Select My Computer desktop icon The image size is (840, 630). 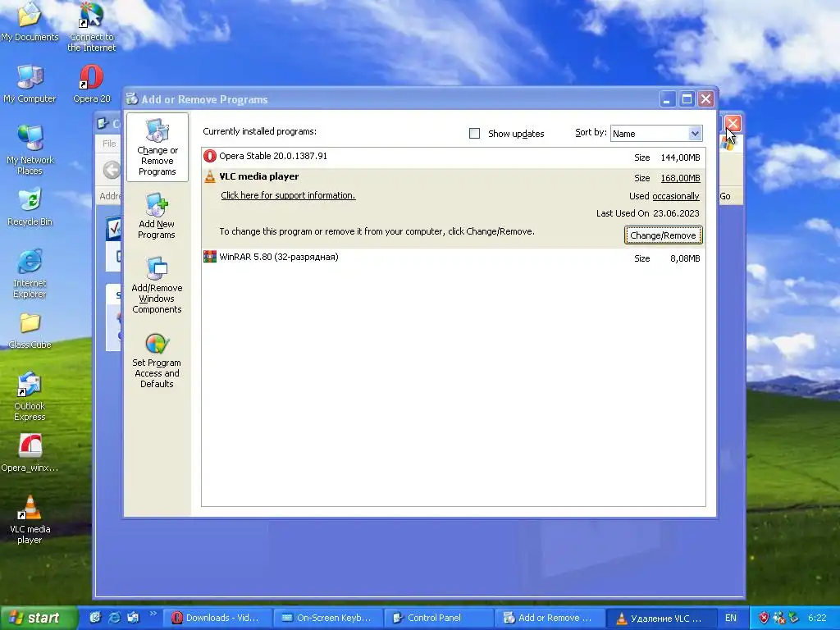(x=30, y=84)
